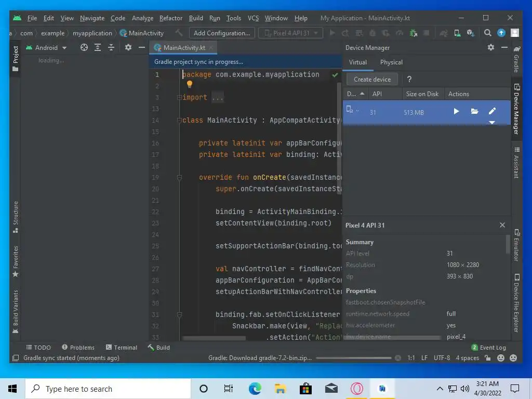Screen dimensions: 532x399
Task: Cancel the Gradle download progress
Action: click(x=398, y=358)
